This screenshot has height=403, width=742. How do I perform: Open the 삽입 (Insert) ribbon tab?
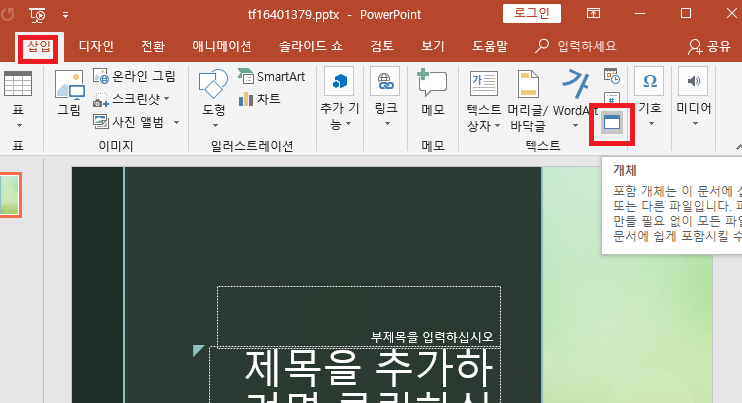(x=39, y=46)
